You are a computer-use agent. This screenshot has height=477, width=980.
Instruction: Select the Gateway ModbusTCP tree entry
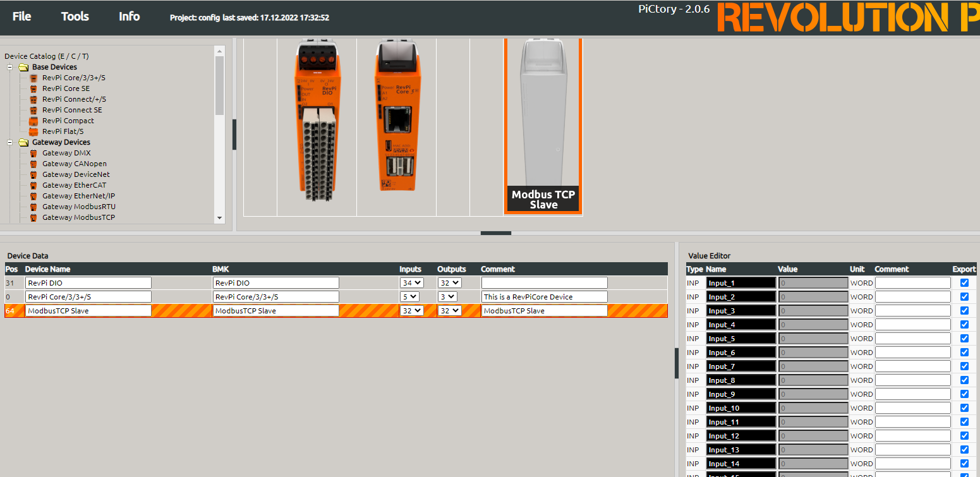click(x=79, y=217)
